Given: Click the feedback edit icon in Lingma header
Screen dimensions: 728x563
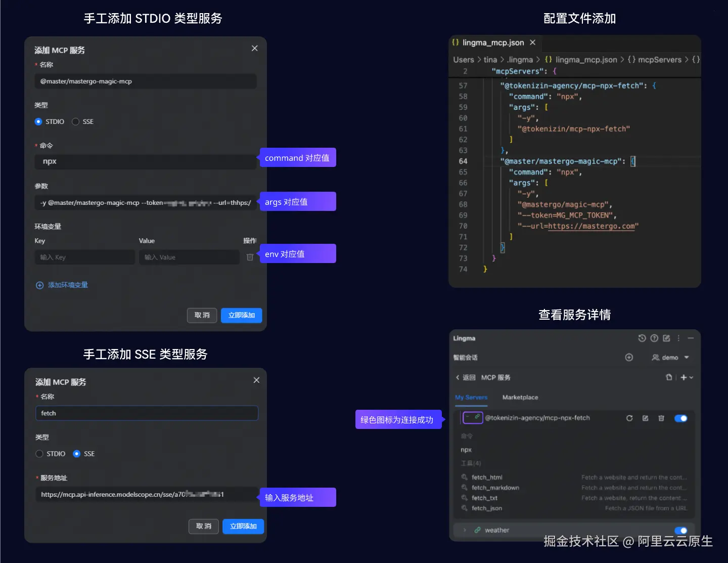Looking at the screenshot, I should (x=666, y=338).
